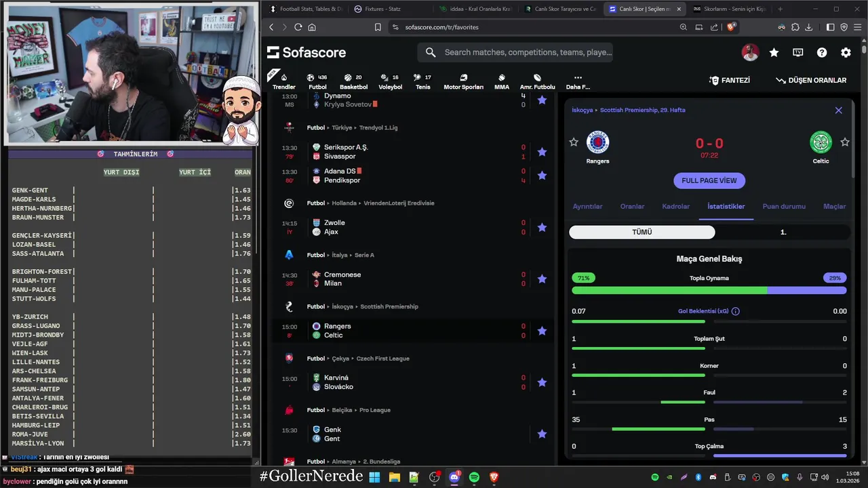Open File Explorer from the taskbar
The image size is (868, 488).
[394, 477]
